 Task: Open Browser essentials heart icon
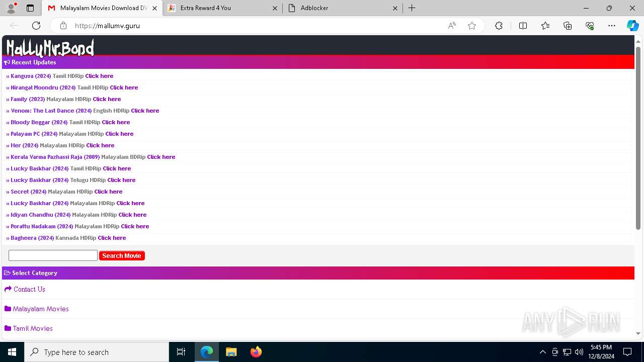coord(590,26)
